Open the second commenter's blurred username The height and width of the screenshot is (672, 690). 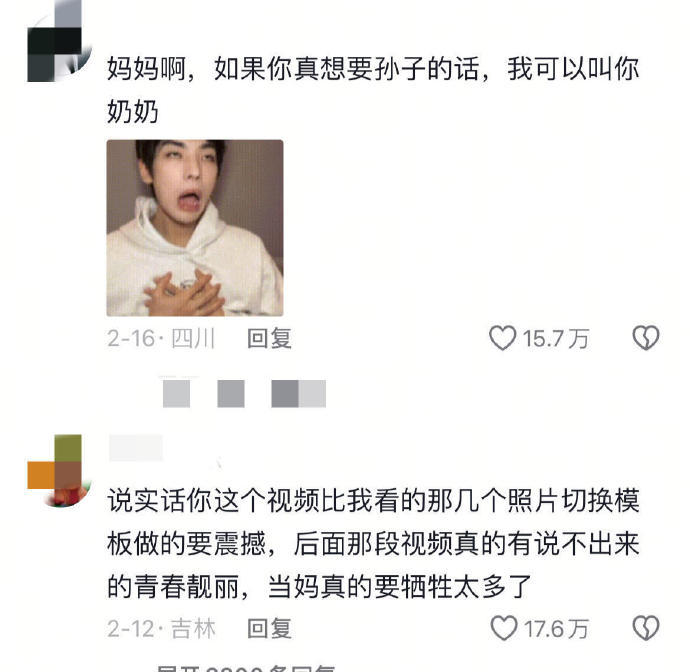136,448
